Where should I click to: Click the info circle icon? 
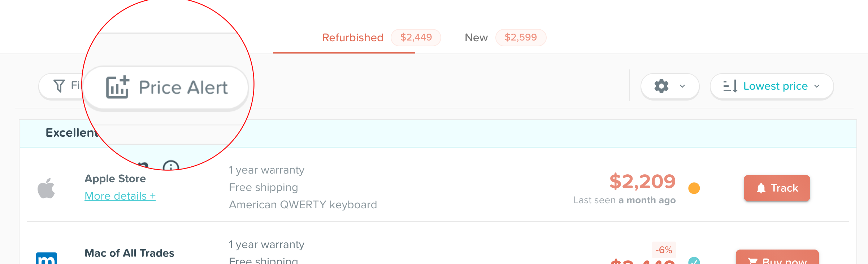pyautogui.click(x=171, y=166)
